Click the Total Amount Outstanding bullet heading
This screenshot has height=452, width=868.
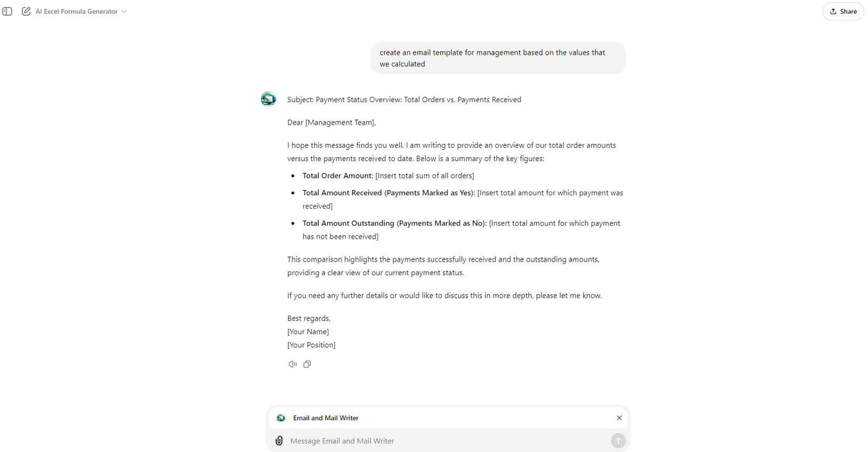(x=394, y=223)
